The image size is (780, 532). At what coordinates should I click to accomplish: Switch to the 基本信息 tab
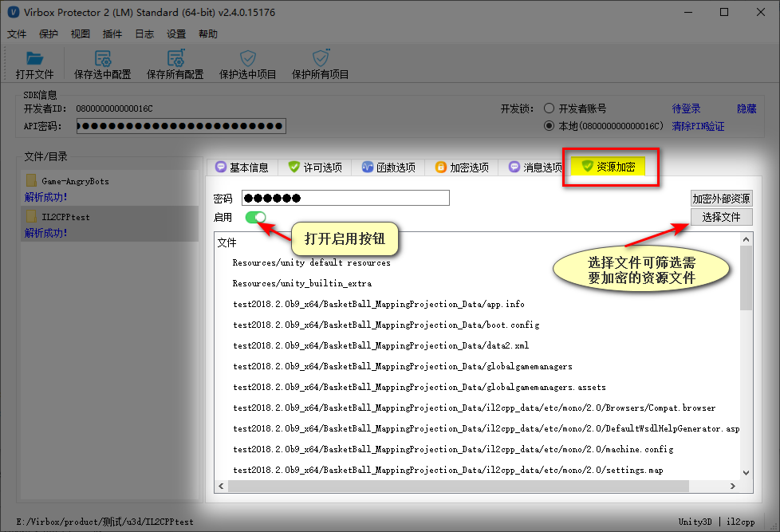(x=242, y=167)
